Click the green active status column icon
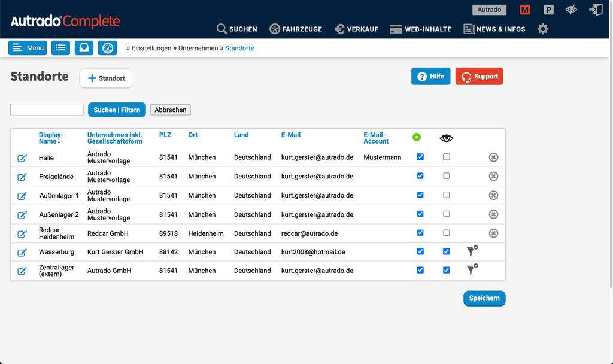 tap(417, 137)
